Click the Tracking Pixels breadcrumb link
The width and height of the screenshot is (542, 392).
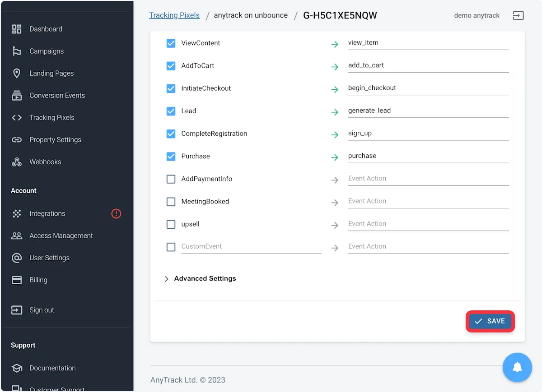(174, 15)
